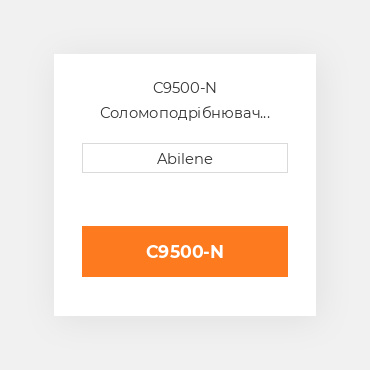Show full Соломоподрібнювач product name

click(x=185, y=113)
